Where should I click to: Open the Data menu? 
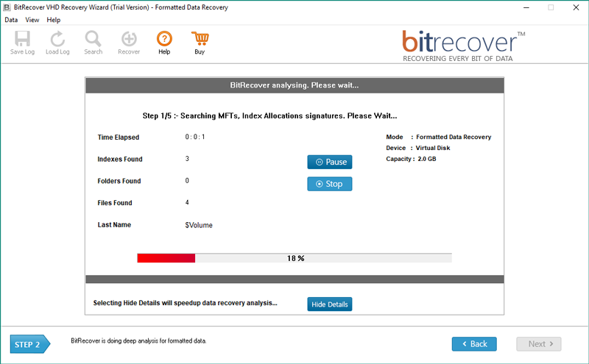click(11, 20)
